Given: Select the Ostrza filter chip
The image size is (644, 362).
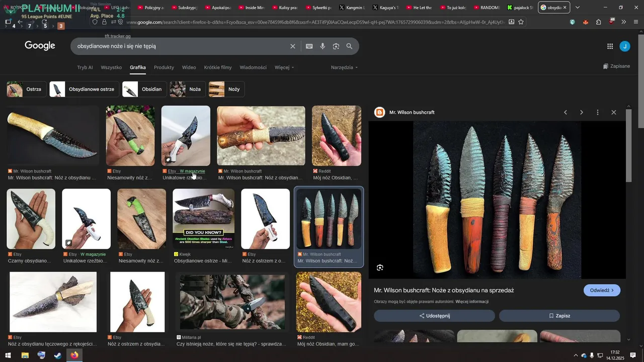Looking at the screenshot, I should [27, 89].
